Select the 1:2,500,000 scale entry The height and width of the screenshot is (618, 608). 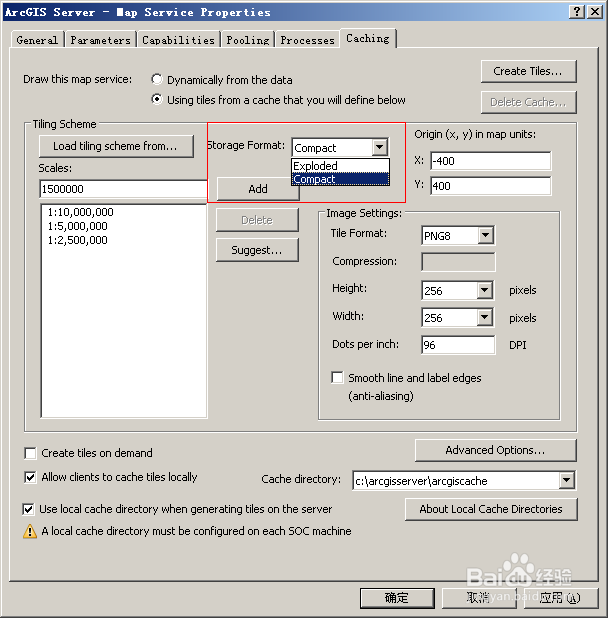pyautogui.click(x=77, y=240)
